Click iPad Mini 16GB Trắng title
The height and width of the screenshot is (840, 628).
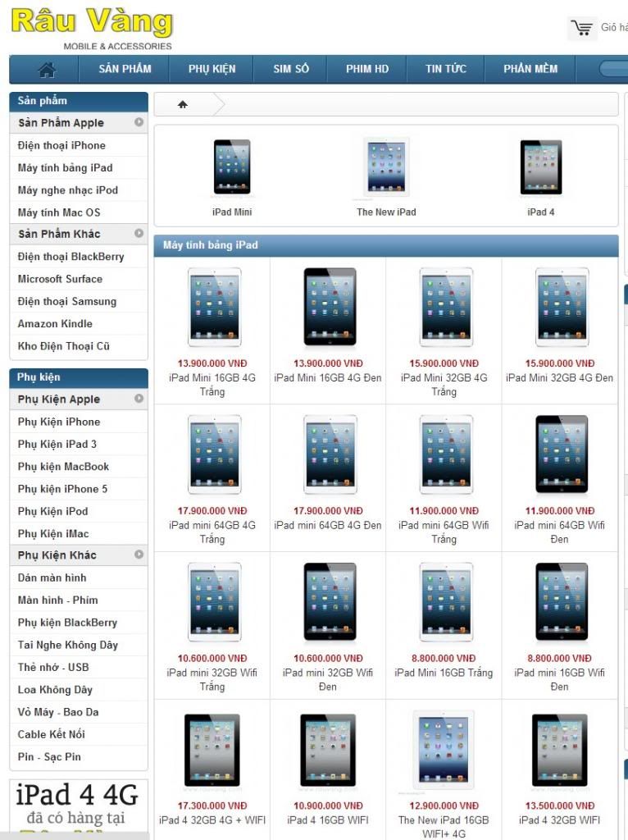click(444, 673)
